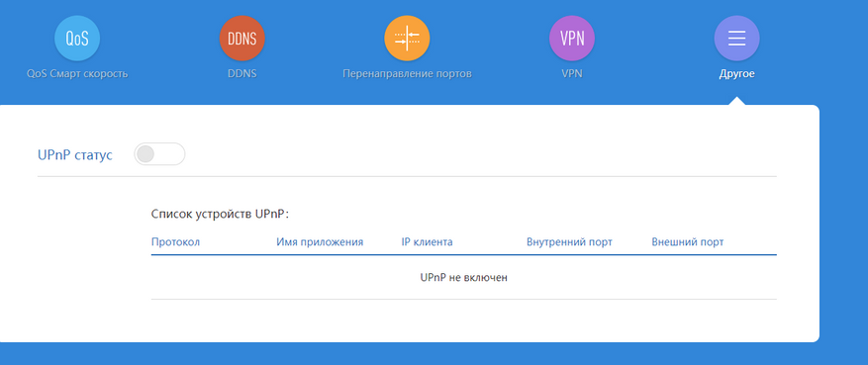Open 'Перенаправление портов' text label
Screen dimensions: 868x365
(x=407, y=73)
